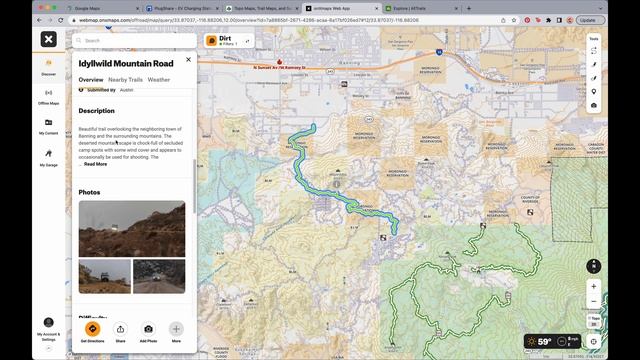Image resolution: width=640 pixels, height=360 pixels.
Task: Select the Nearby Trails tab
Action: 125,80
